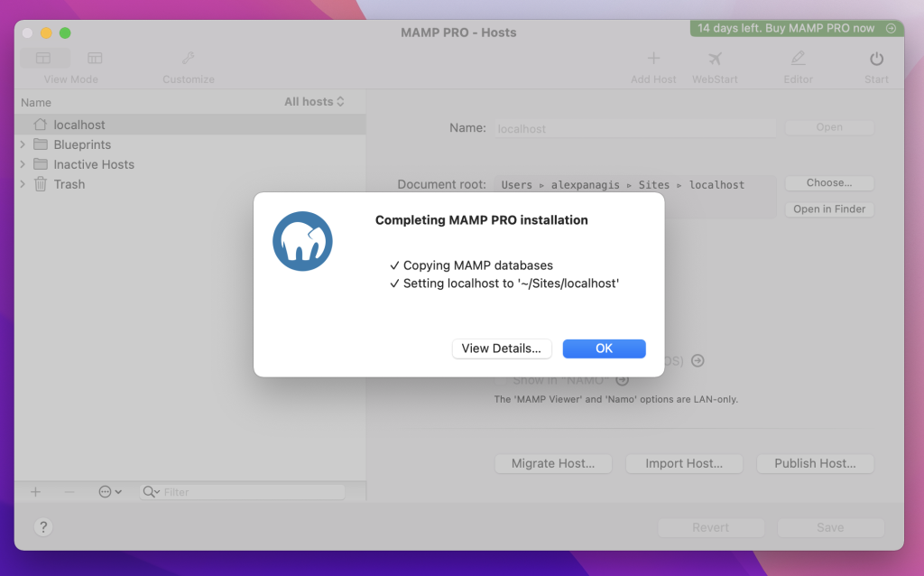Click the MAMP elephant logo in the dialog

[x=302, y=241]
